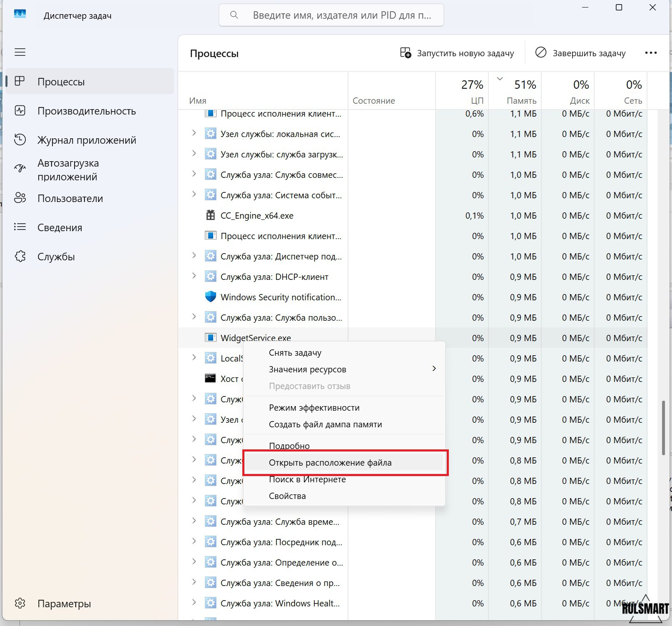The image size is (672, 626).
Task: Click gear icon of Узел службы: локальная сис...
Action: pyautogui.click(x=211, y=134)
